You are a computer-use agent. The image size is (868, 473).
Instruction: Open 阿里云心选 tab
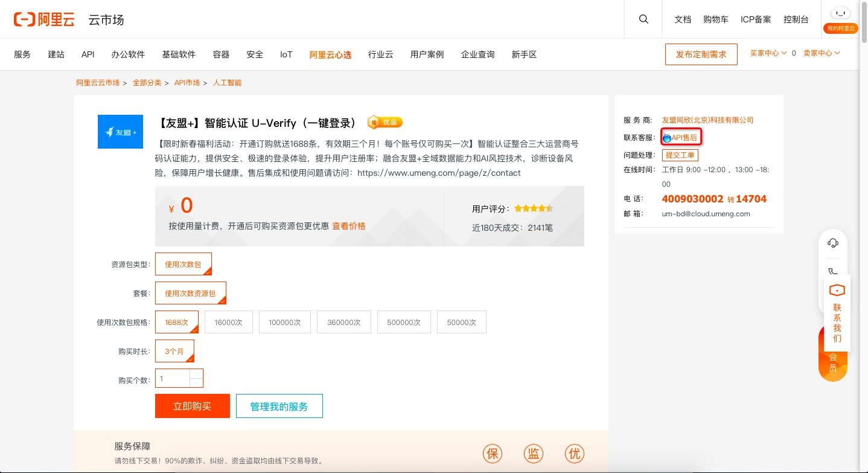click(330, 54)
